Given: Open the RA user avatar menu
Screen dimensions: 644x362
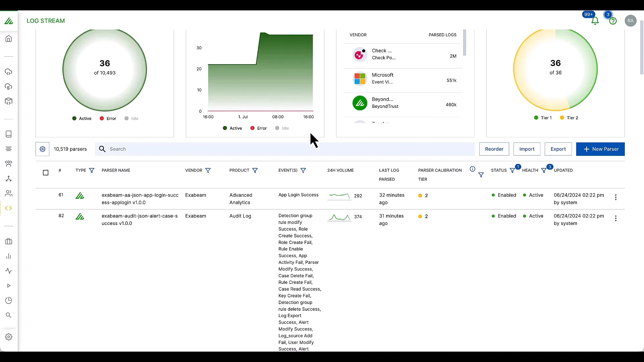Looking at the screenshot, I should tap(630, 21).
